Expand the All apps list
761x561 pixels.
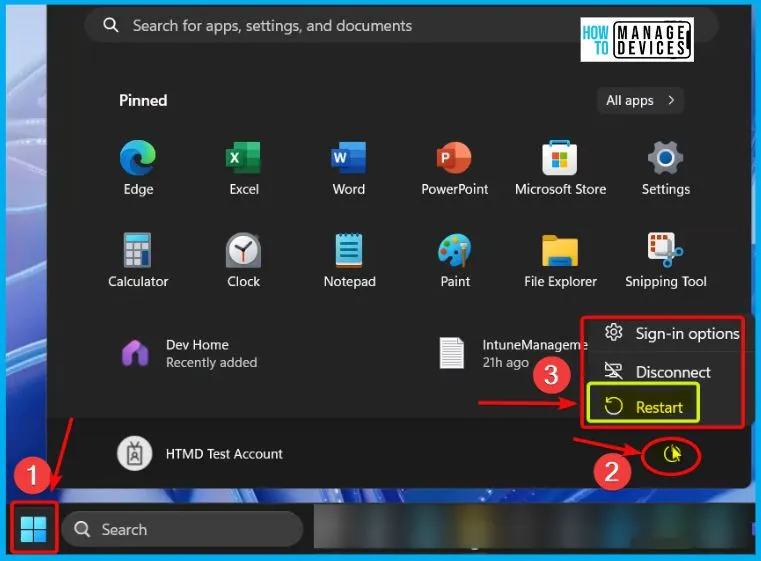tap(640, 100)
